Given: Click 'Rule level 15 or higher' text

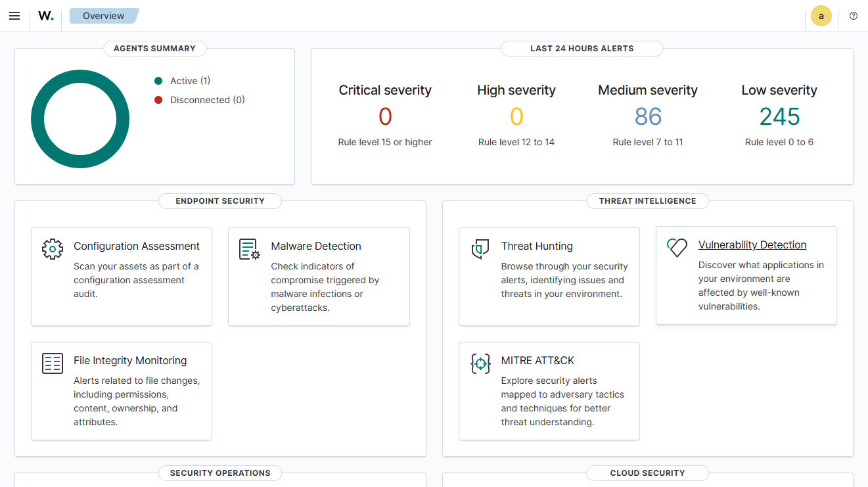Looking at the screenshot, I should (385, 142).
